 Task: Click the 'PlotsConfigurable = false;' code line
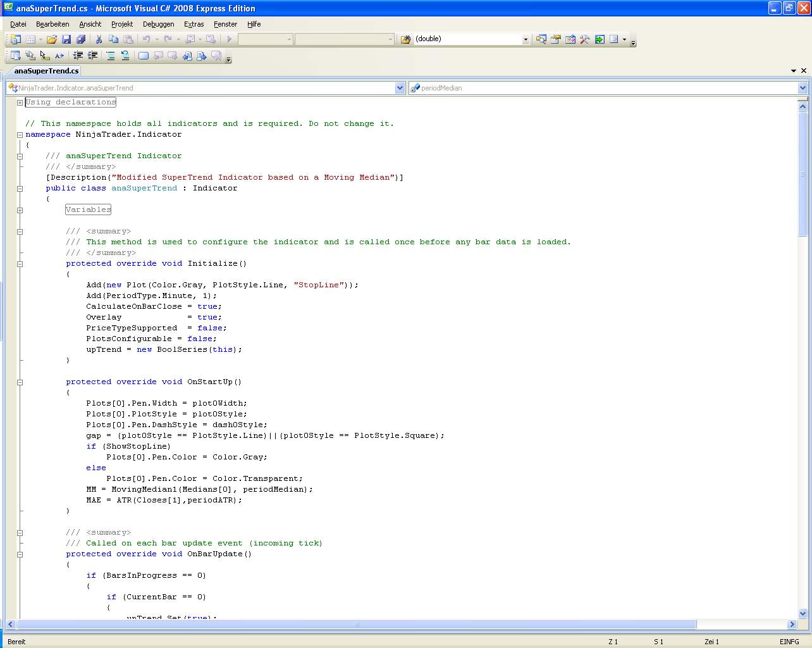pyautogui.click(x=152, y=339)
